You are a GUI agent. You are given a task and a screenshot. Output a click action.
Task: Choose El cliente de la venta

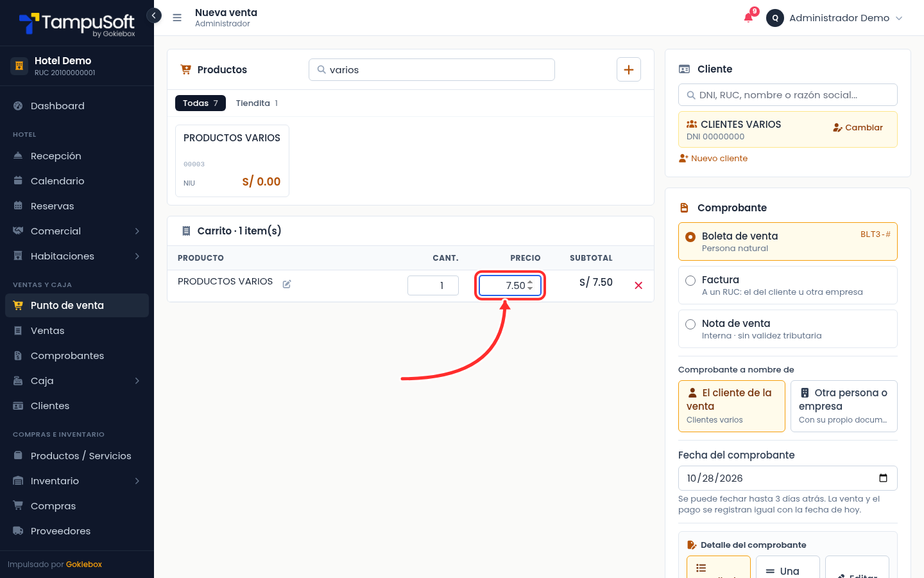point(732,406)
